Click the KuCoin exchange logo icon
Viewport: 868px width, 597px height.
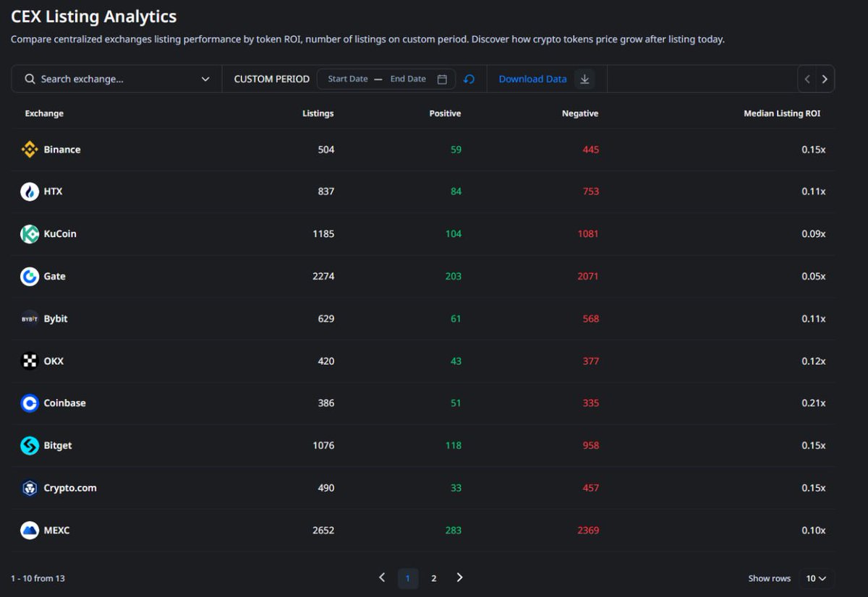point(30,234)
